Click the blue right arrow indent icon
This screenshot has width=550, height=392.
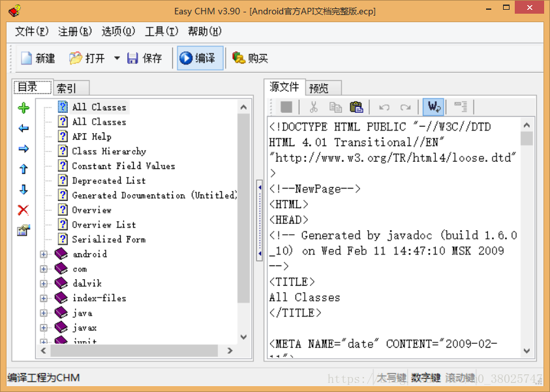(23, 149)
